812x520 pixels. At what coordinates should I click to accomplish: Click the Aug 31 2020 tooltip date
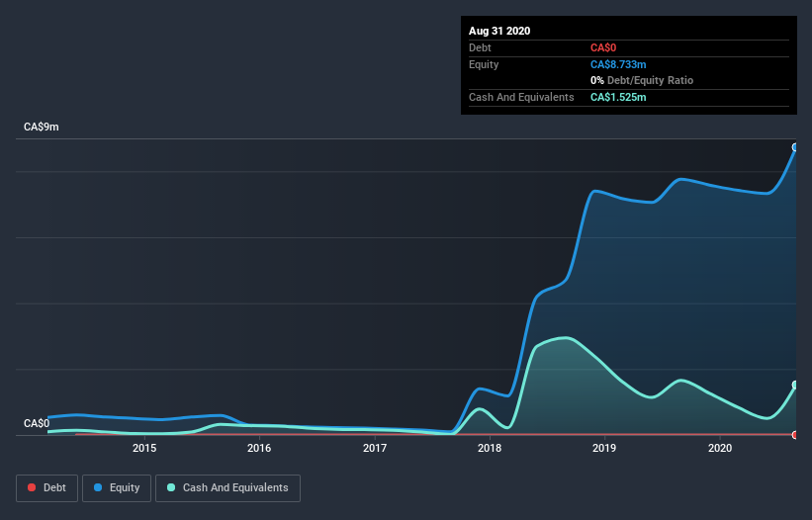pos(499,31)
